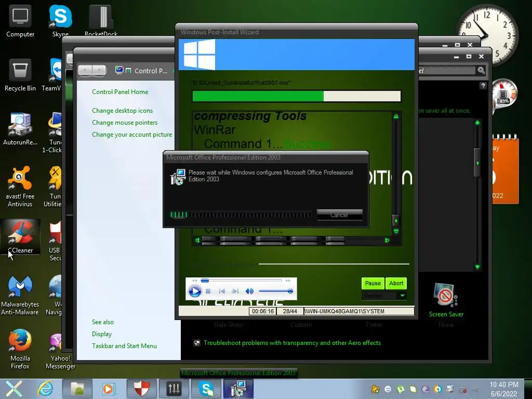Click the media player seek bar
Viewport: 532px width, 399px height.
(242, 281)
